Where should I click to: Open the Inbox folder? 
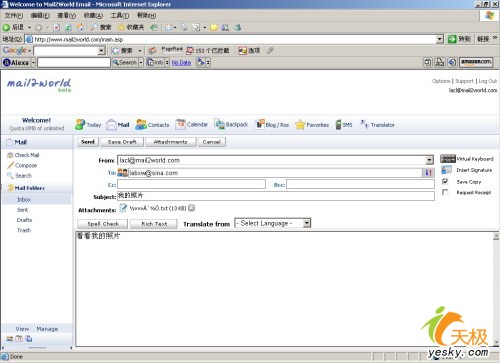point(24,199)
